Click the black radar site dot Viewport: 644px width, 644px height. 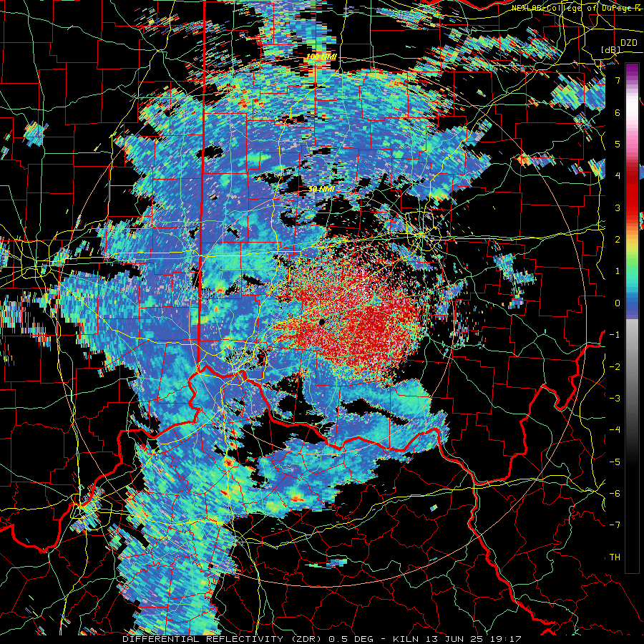click(x=321, y=322)
